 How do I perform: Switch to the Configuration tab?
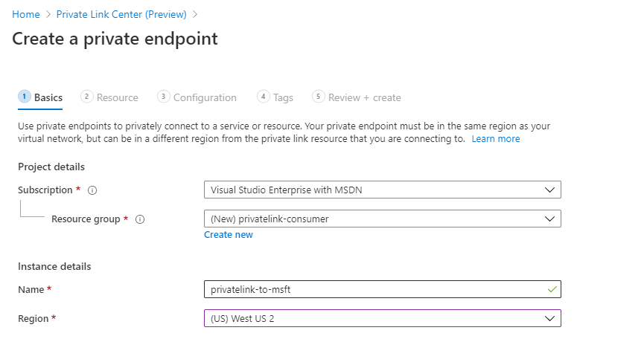205,97
